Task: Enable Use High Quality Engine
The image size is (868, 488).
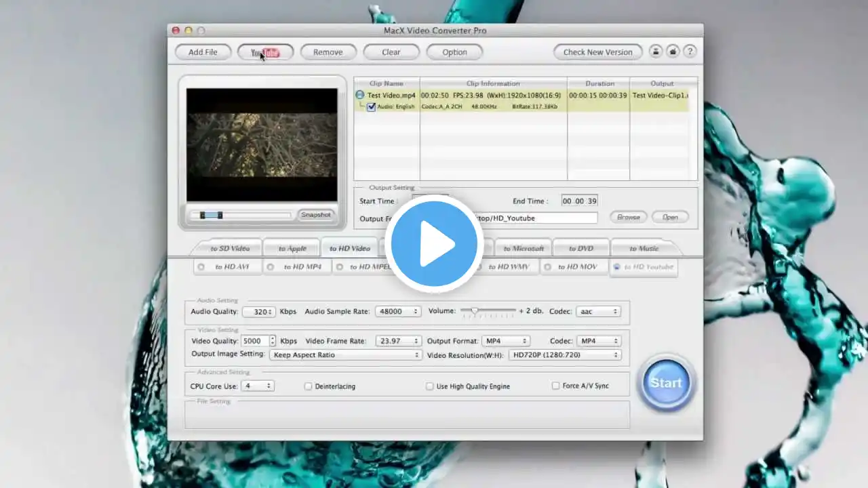Action: tap(429, 386)
